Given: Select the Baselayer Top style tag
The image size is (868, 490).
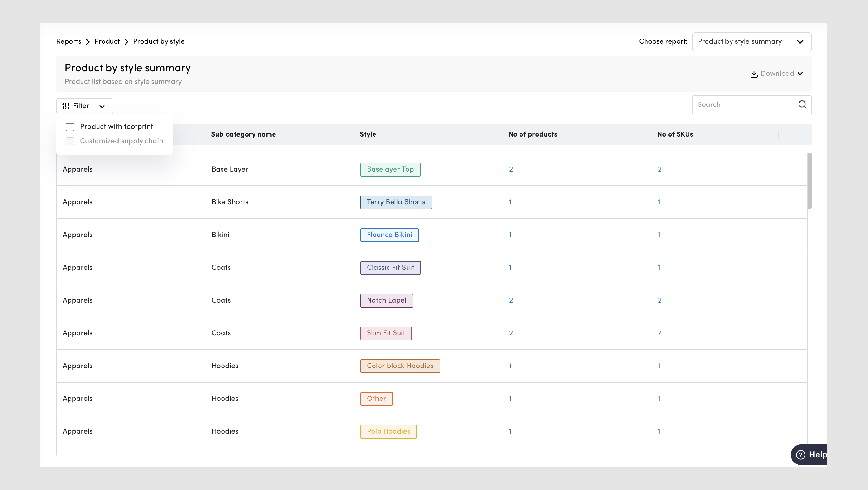Looking at the screenshot, I should click(390, 170).
